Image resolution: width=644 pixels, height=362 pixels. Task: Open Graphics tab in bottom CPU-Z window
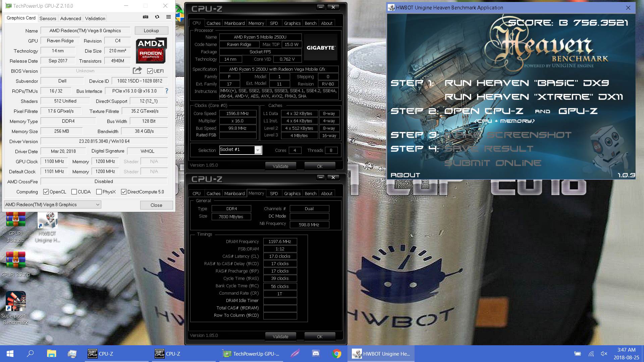[292, 193]
